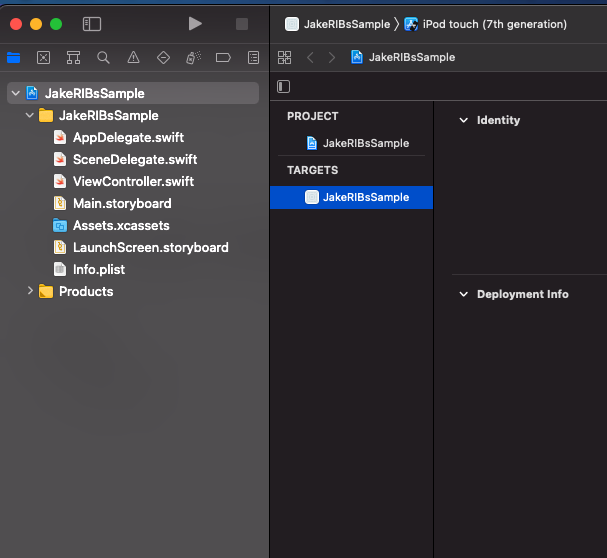
Task: Open ViewController.swift
Action: tap(134, 182)
